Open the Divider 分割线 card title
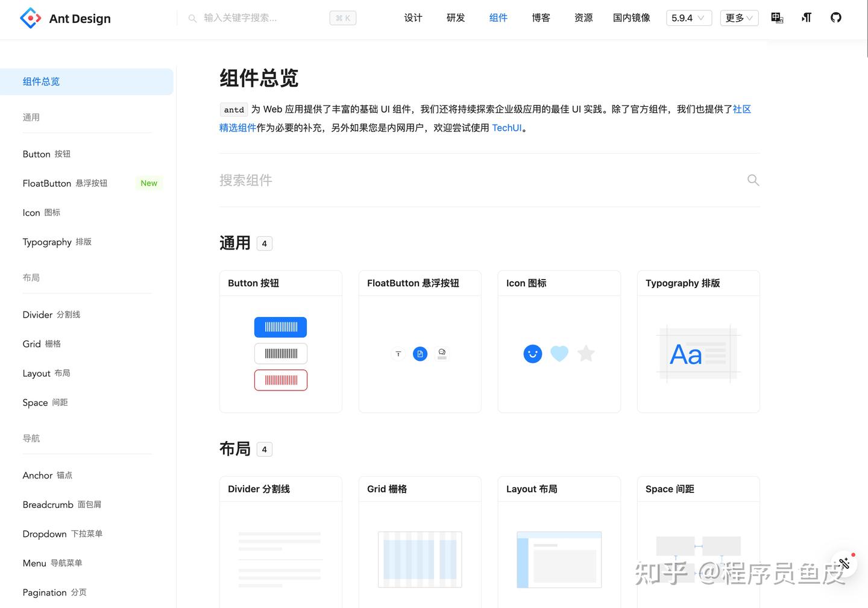868x608 pixels. (x=259, y=489)
